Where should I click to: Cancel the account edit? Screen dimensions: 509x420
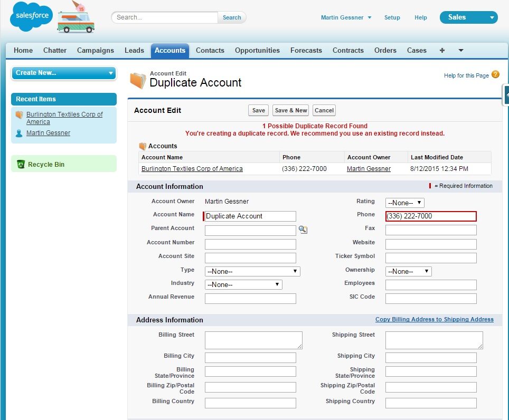(x=324, y=110)
